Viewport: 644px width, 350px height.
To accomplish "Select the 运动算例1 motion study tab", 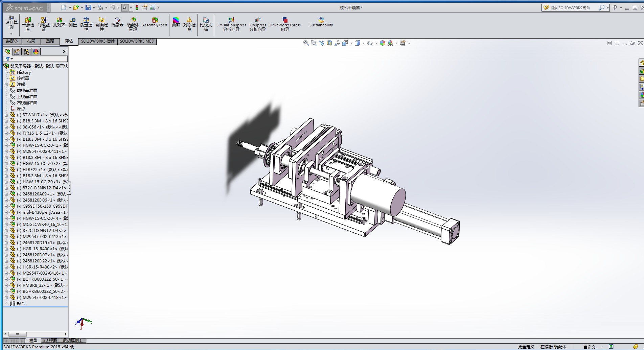I will (x=72, y=341).
